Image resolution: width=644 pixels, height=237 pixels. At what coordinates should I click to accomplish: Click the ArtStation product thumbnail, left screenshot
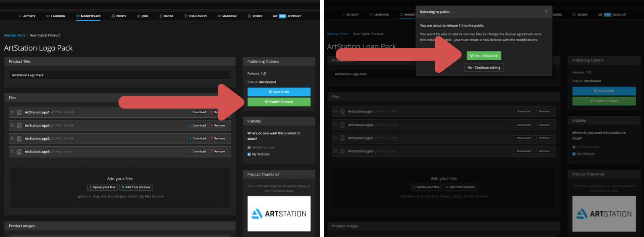[279, 214]
